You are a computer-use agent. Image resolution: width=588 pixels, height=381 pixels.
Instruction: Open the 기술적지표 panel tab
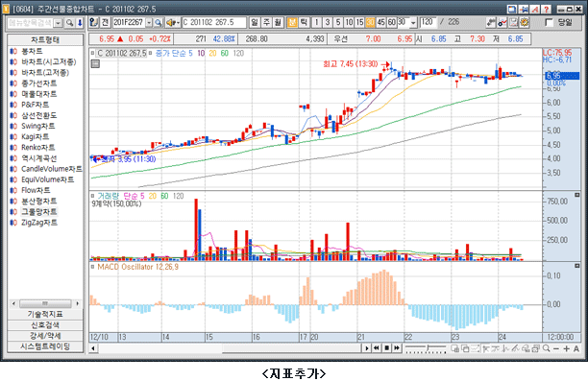pos(45,314)
